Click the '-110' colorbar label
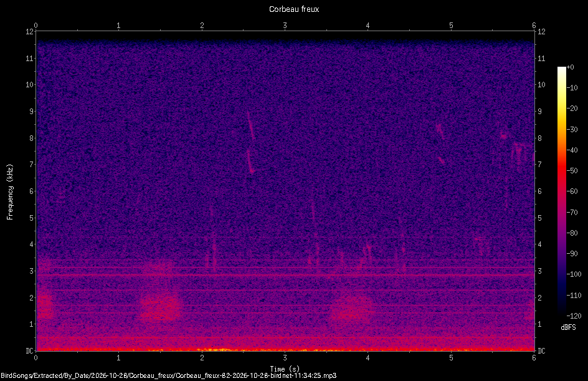The height and width of the screenshot is (381, 588). tap(574, 296)
